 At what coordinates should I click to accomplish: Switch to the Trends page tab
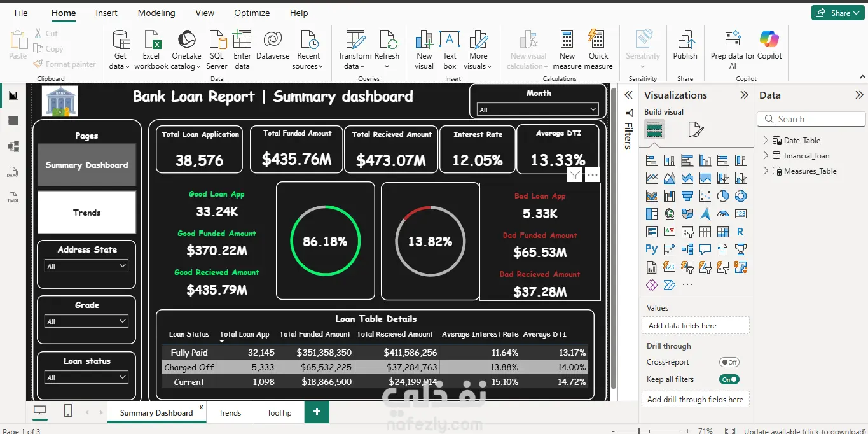point(230,412)
